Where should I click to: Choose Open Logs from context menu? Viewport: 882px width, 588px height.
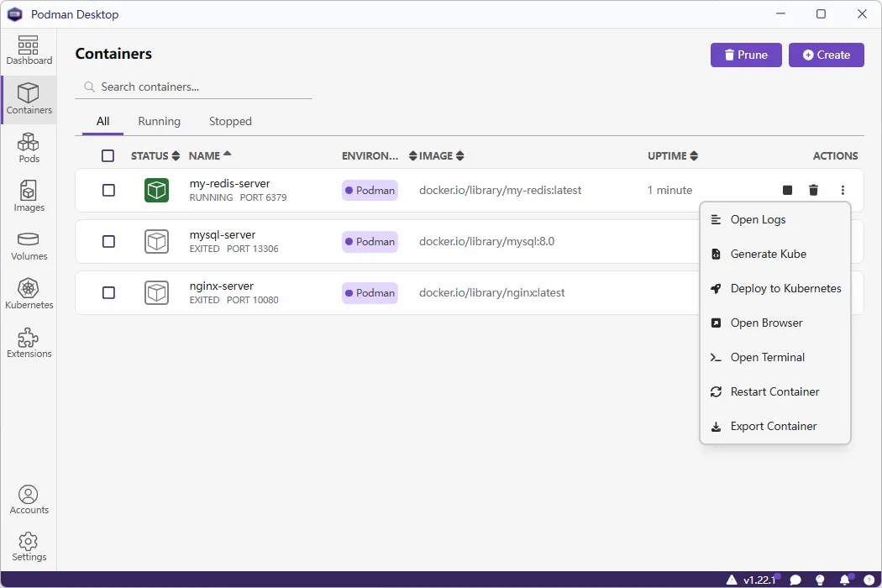pos(758,219)
